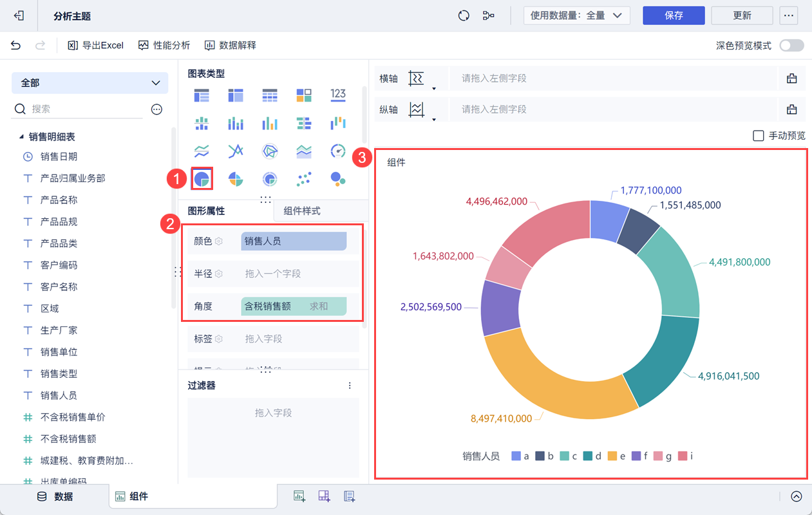Viewport: 812px width, 515px height.
Task: Select the scatter plot chart icon
Action: pos(304,179)
